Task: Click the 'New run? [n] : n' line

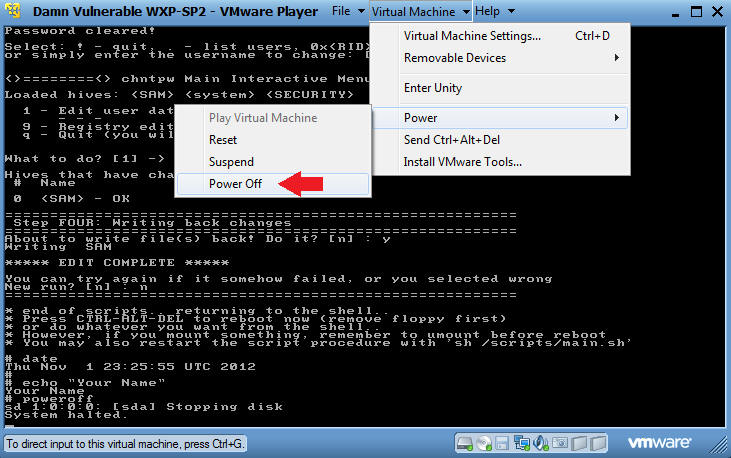Action: (76, 287)
